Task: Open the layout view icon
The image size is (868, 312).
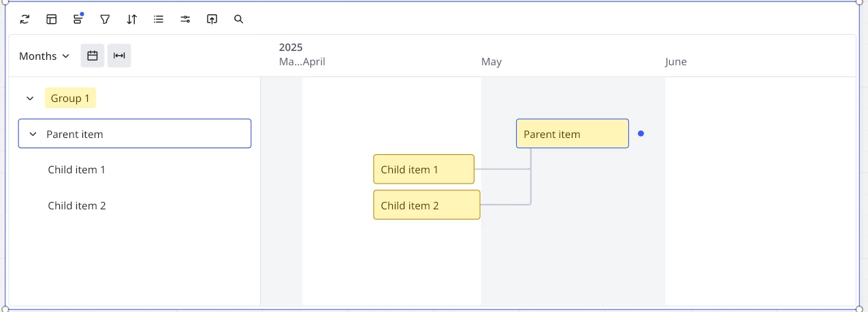Action: [52, 19]
